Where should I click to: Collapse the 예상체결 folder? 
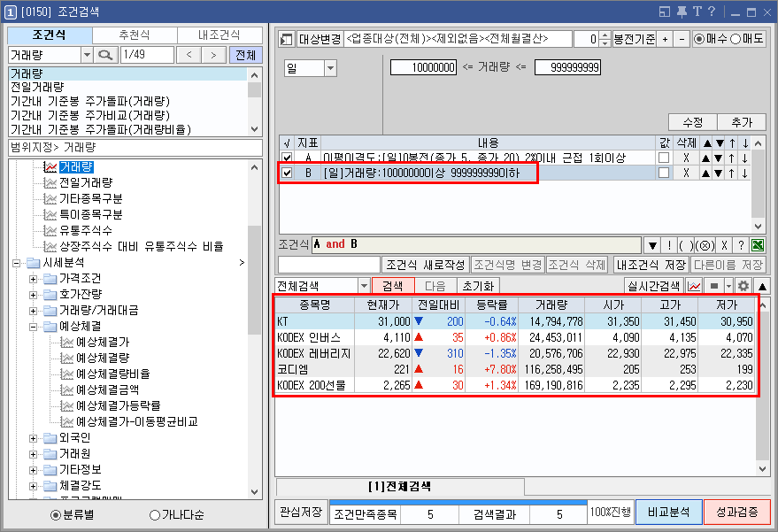coord(33,327)
